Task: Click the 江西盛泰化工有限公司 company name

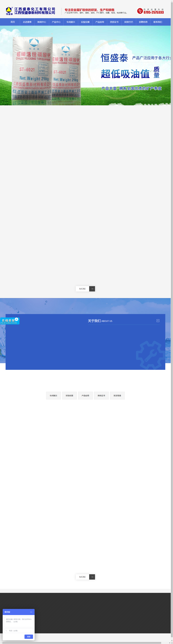Action: 35,9
